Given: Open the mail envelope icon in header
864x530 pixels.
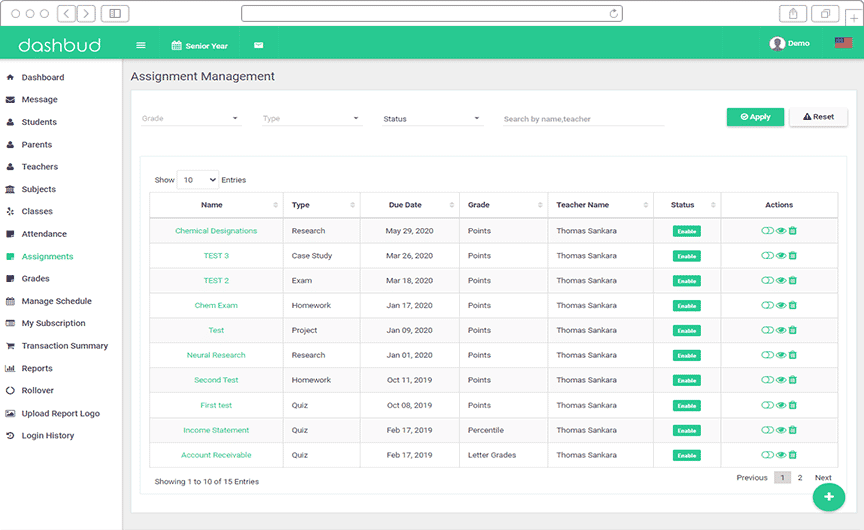Looking at the screenshot, I should pos(258,45).
